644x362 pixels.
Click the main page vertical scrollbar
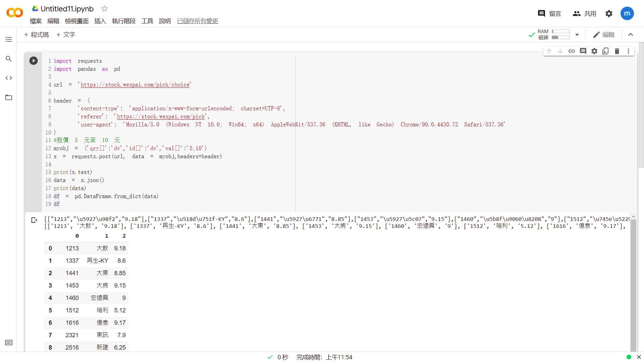pos(641,105)
